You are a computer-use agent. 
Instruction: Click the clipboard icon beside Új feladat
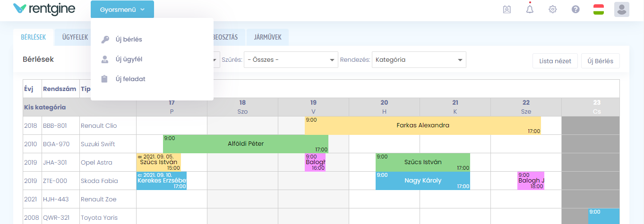click(x=105, y=79)
